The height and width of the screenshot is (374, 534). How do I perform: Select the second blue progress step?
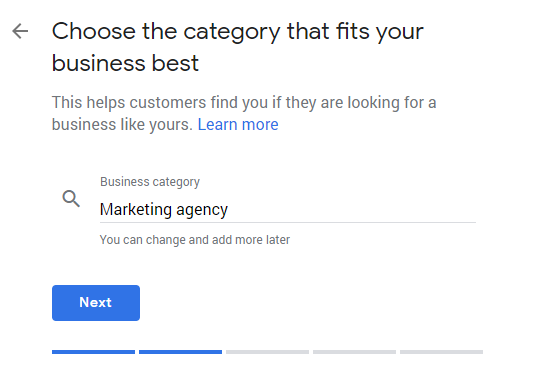click(x=180, y=352)
